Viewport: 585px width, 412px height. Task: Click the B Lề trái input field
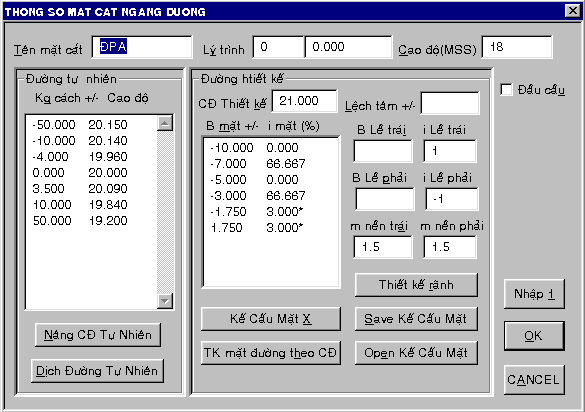(x=383, y=151)
